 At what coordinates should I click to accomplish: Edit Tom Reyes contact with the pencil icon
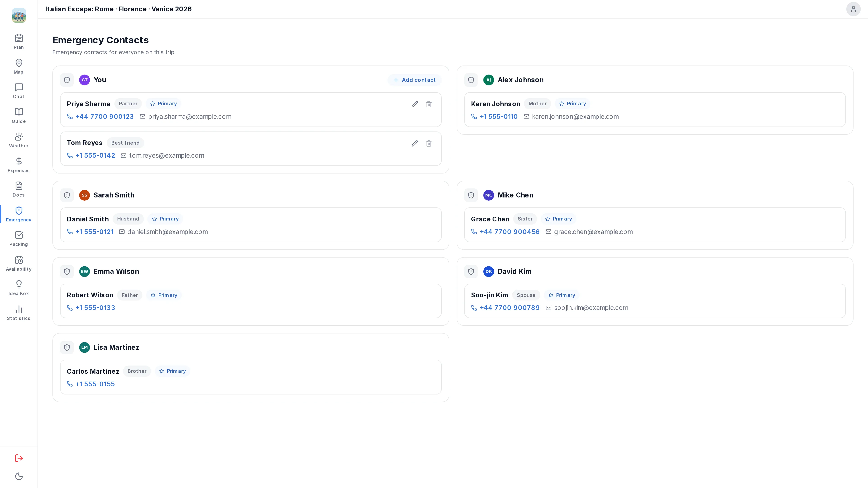tap(415, 143)
